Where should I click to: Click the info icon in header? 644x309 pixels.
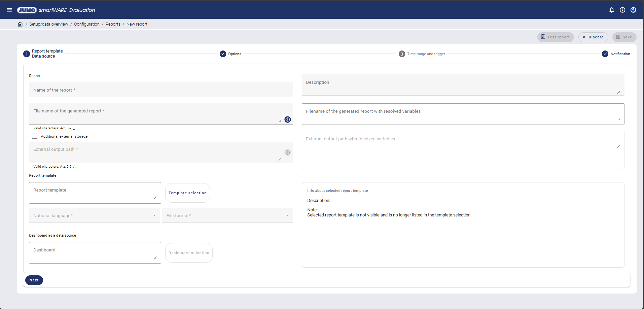pos(622,10)
